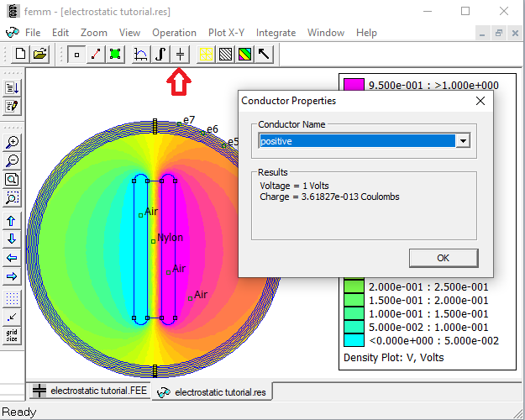The width and height of the screenshot is (525, 420).
Task: Toggle the mesh display icon
Action: coord(225,54)
